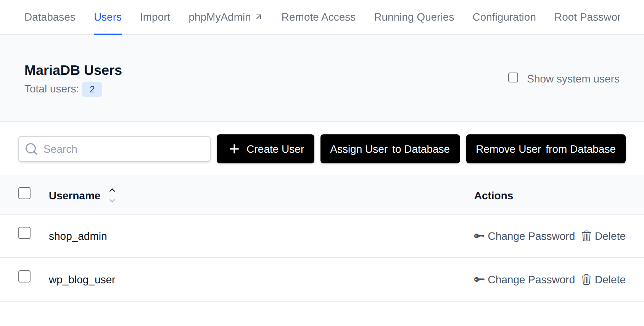Change Password for wp_blog_user
The width and height of the screenshot is (644, 326).
click(x=525, y=280)
